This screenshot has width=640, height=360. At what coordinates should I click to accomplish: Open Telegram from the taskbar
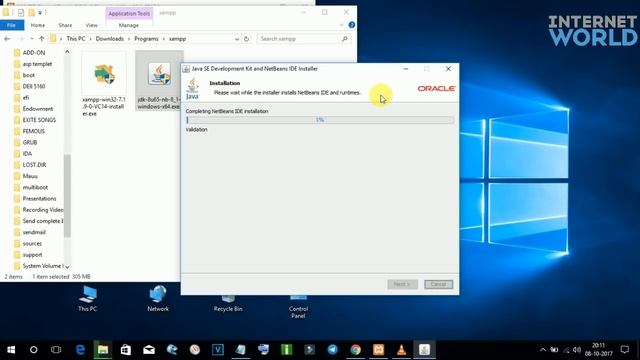(333, 350)
